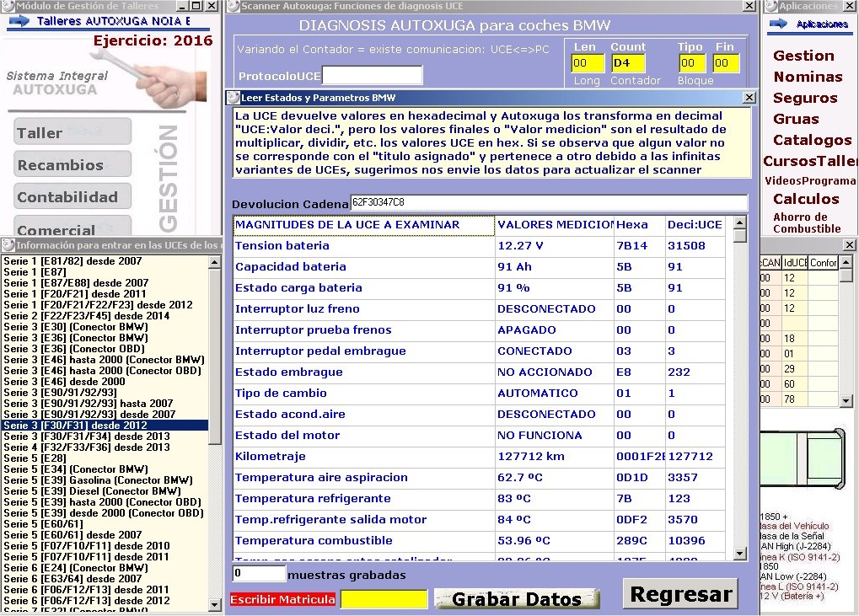Open the Contabilidad section
This screenshot has width=859, height=616.
click(x=72, y=196)
